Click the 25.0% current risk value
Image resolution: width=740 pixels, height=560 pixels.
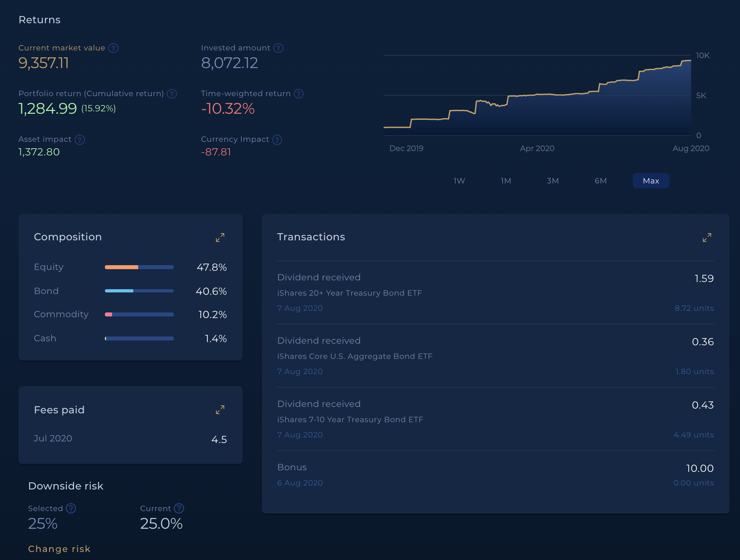coord(161,524)
